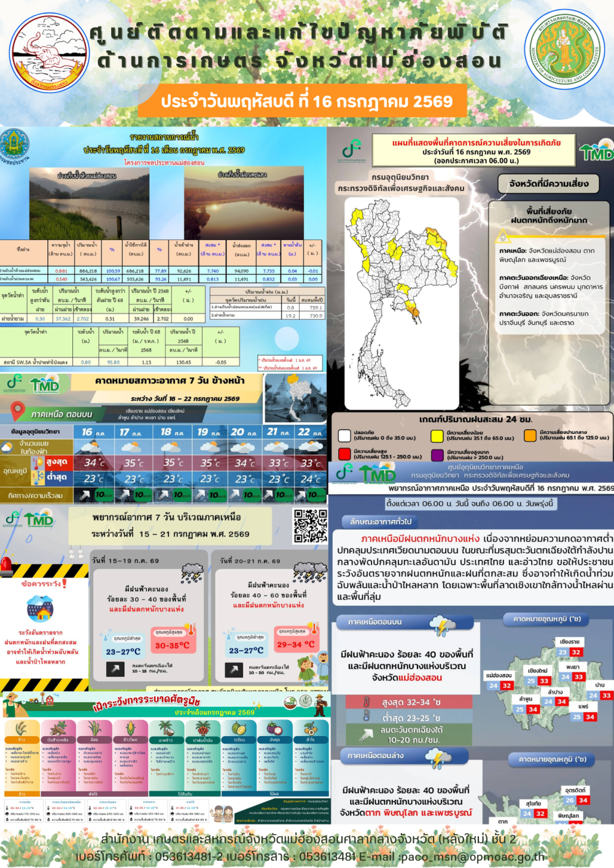Click the TMD logo on the risk map header

(596, 151)
